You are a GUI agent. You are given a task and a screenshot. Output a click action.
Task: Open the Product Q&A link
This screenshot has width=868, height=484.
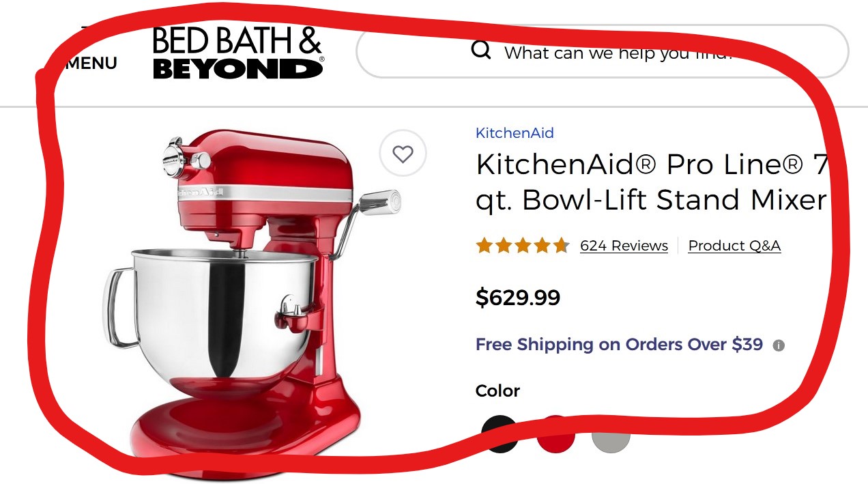(734, 246)
